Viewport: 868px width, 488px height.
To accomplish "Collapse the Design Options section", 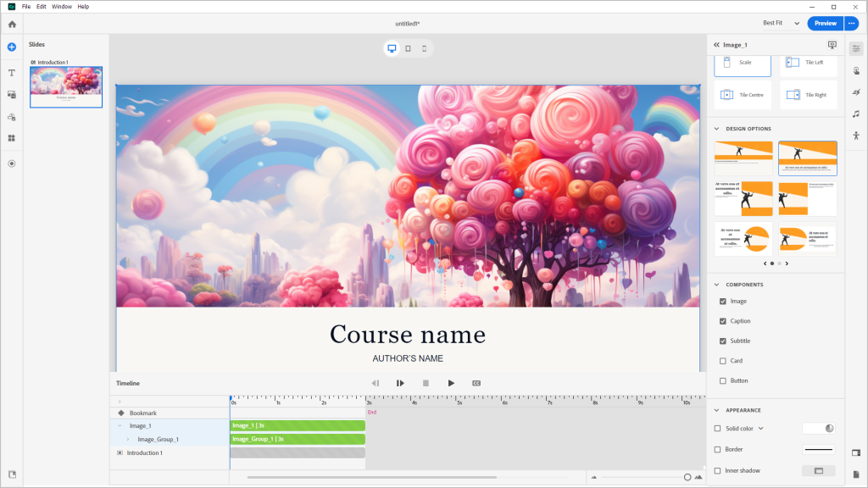I will pos(717,129).
